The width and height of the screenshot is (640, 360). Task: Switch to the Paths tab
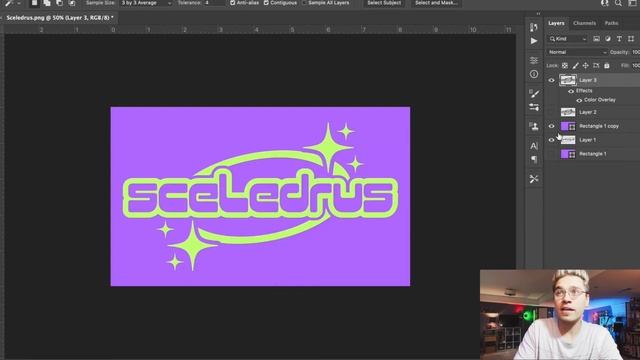611,23
